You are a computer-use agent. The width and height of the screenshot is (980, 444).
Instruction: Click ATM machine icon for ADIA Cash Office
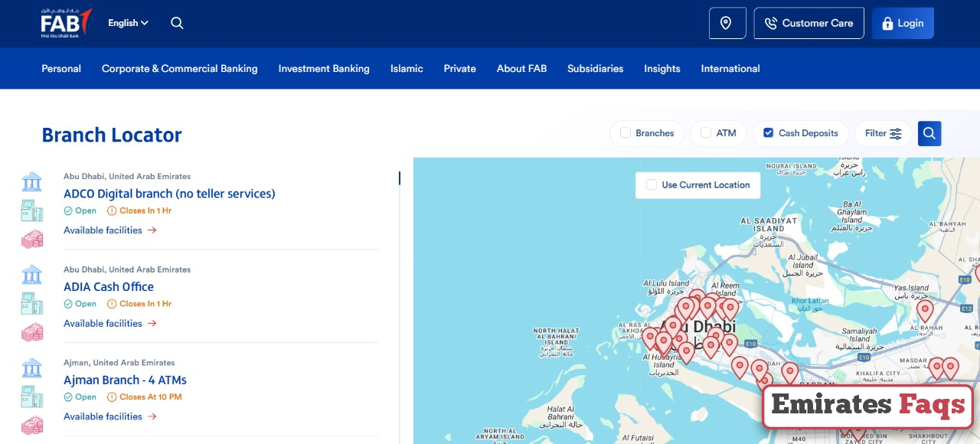click(x=32, y=303)
